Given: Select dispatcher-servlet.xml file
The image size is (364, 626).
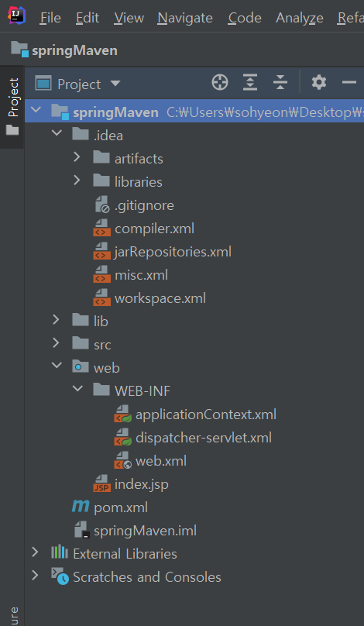Looking at the screenshot, I should pyautogui.click(x=204, y=438).
